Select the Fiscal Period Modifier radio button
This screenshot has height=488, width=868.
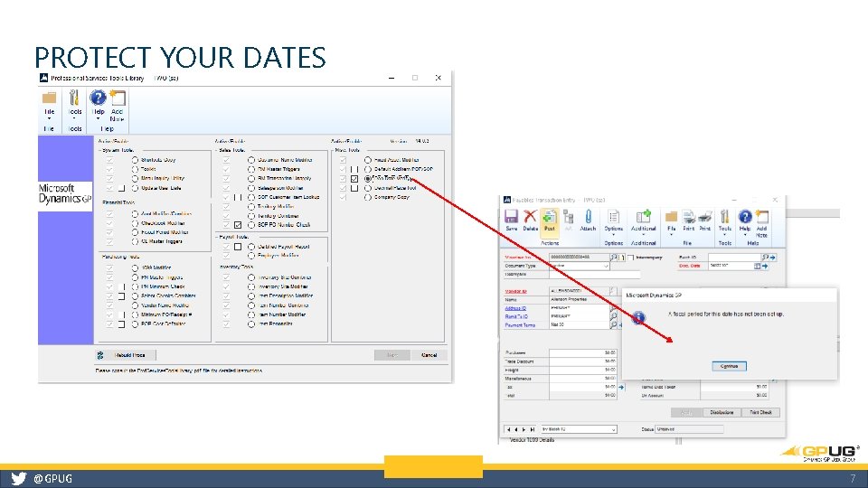[x=135, y=232]
